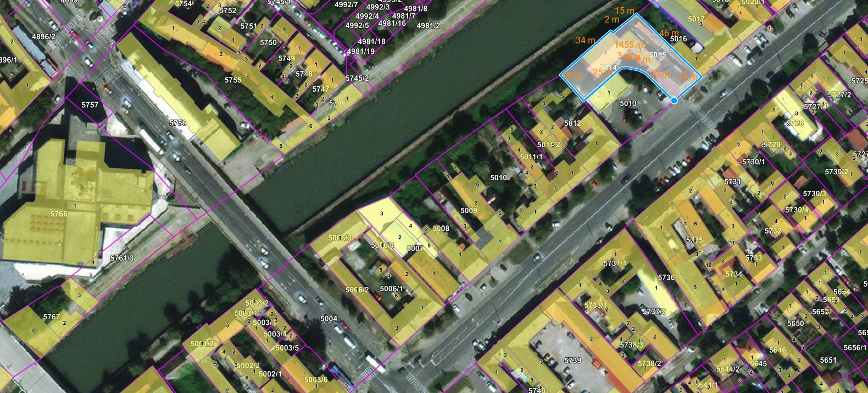Click the blue vertex point of the measured polygon

tap(674, 101)
